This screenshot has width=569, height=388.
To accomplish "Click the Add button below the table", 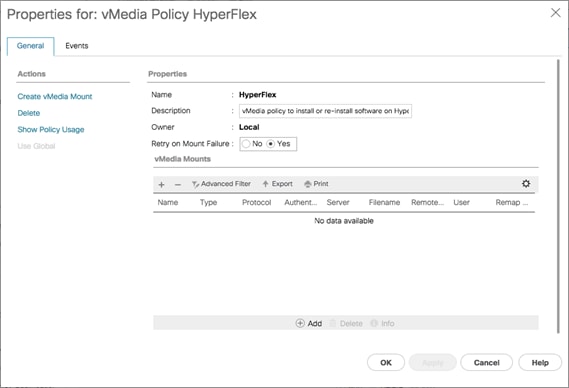I will pos(309,323).
